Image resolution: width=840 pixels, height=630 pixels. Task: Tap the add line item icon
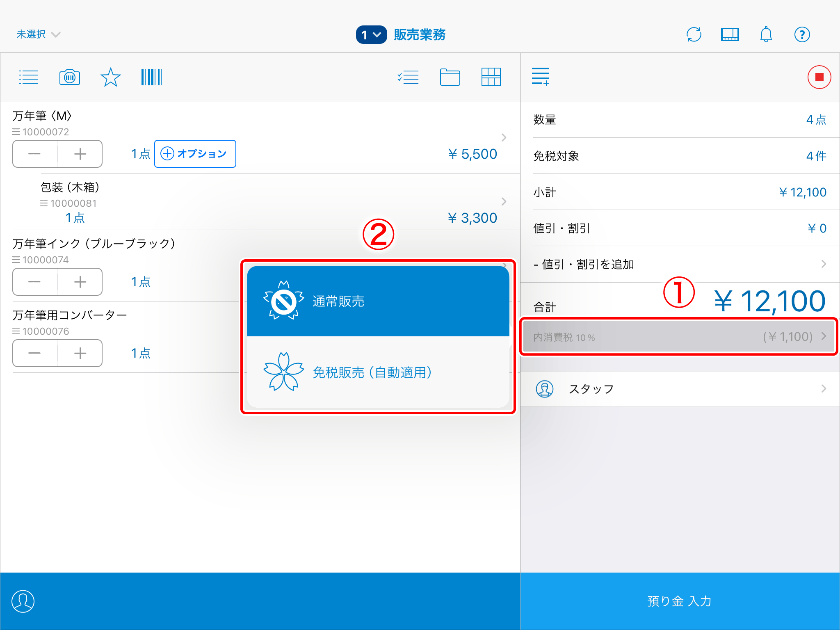click(x=541, y=77)
